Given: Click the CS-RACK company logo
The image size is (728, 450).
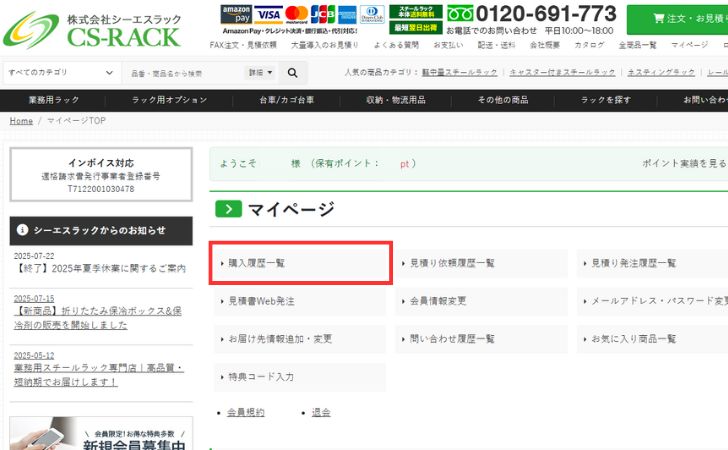Looking at the screenshot, I should [92, 30].
